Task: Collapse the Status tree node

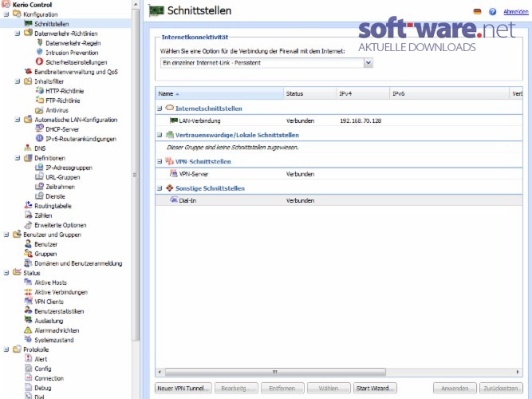Action: (x=6, y=273)
